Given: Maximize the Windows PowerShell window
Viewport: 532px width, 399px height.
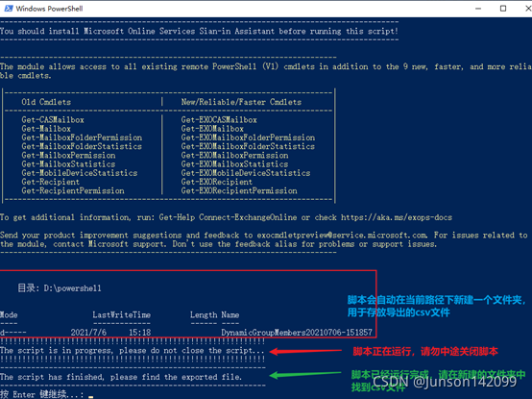Looking at the screenshot, I should (x=503, y=9).
